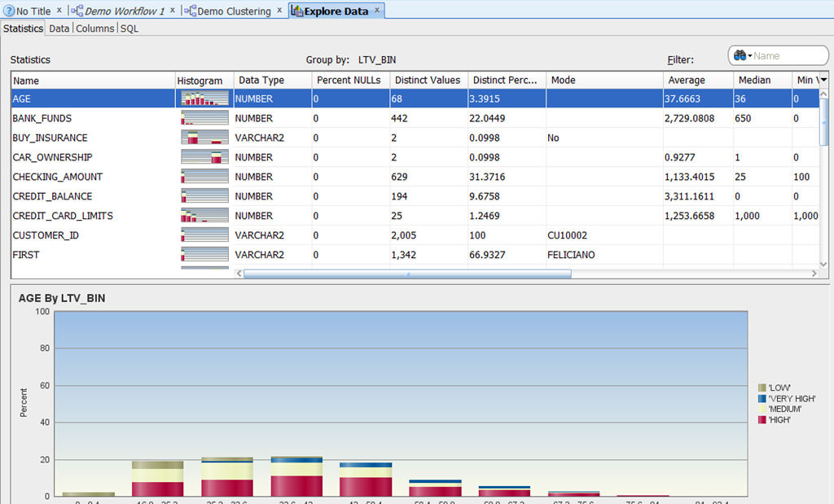This screenshot has height=504, width=834.
Task: Select the BANK_FUNDS histogram thumbnail
Action: point(204,118)
